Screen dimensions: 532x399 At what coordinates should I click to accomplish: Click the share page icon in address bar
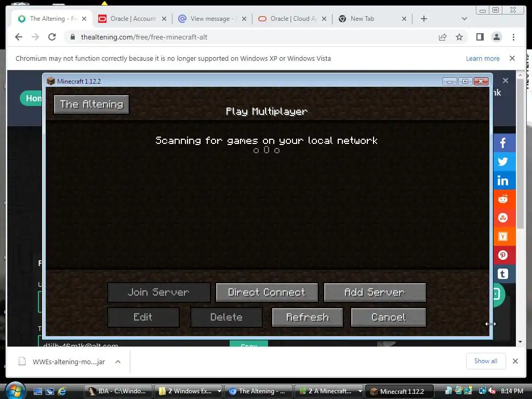tap(443, 37)
